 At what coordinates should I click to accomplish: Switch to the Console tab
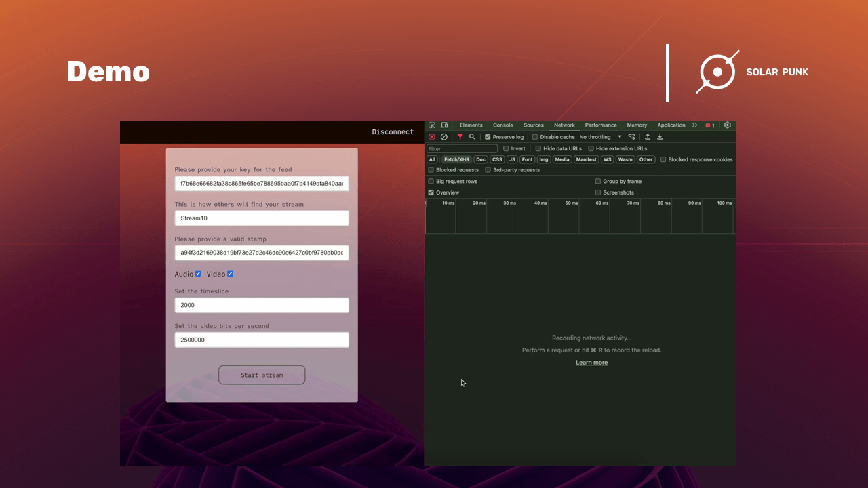502,125
